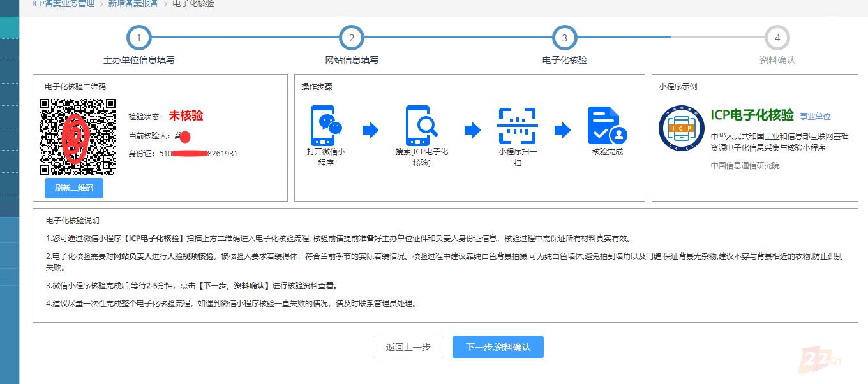Click the first blue arrow between operation steps
The width and height of the screenshot is (868, 384).
[x=370, y=129]
